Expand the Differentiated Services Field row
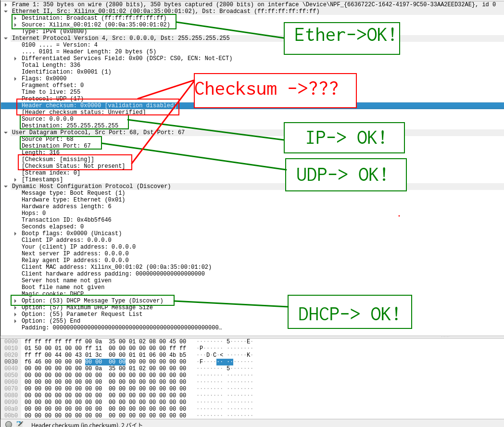 15,58
